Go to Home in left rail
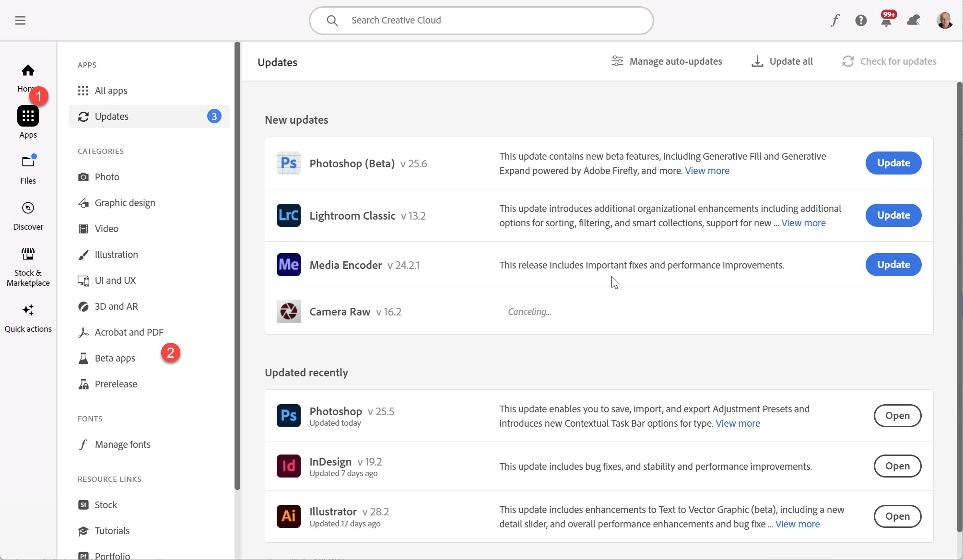 [x=28, y=77]
